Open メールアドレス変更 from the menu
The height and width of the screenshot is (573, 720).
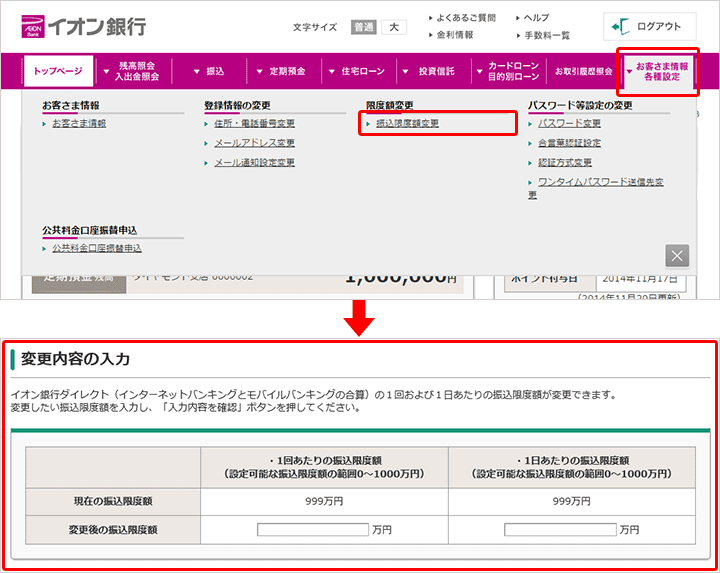(x=254, y=143)
